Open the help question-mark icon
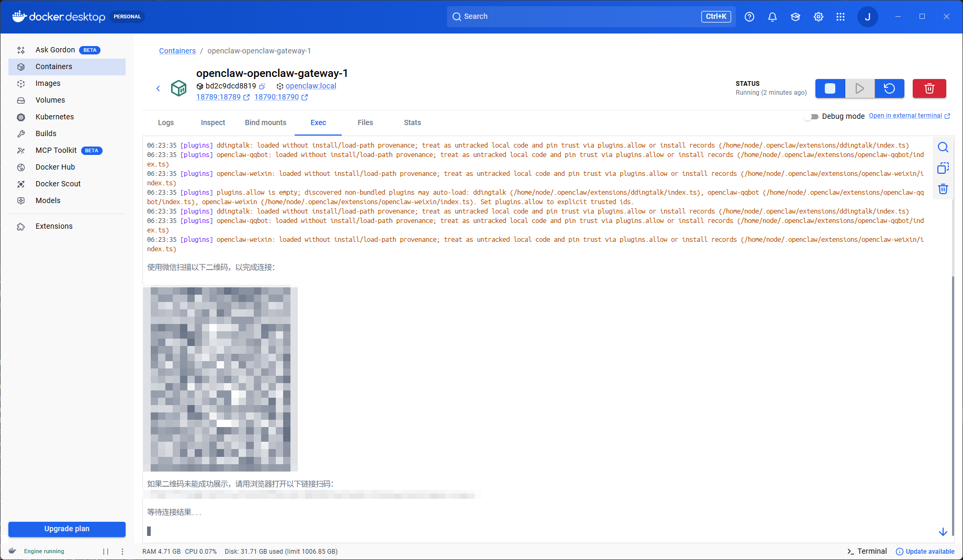 click(x=749, y=17)
